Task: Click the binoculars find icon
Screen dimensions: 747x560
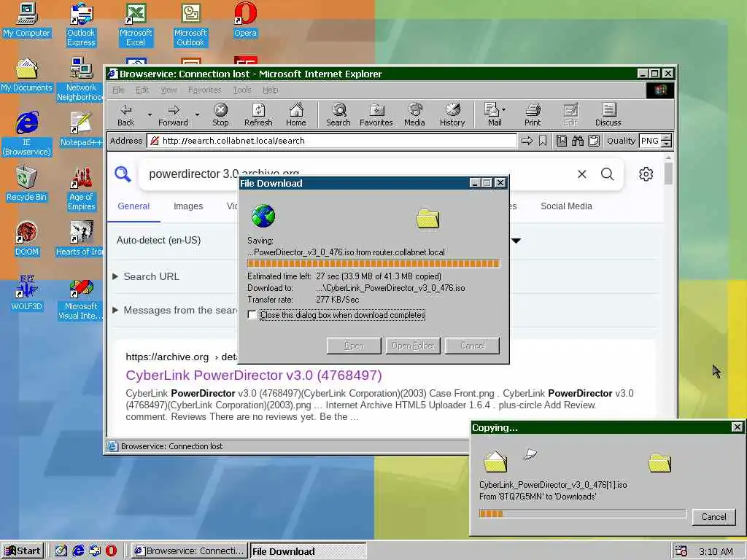Action: coord(578,141)
